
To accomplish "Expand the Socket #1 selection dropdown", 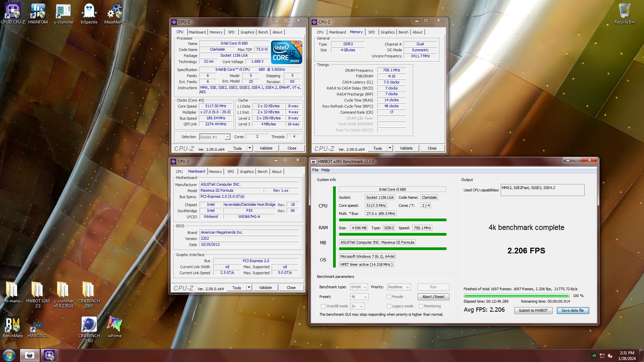I will [215, 137].
